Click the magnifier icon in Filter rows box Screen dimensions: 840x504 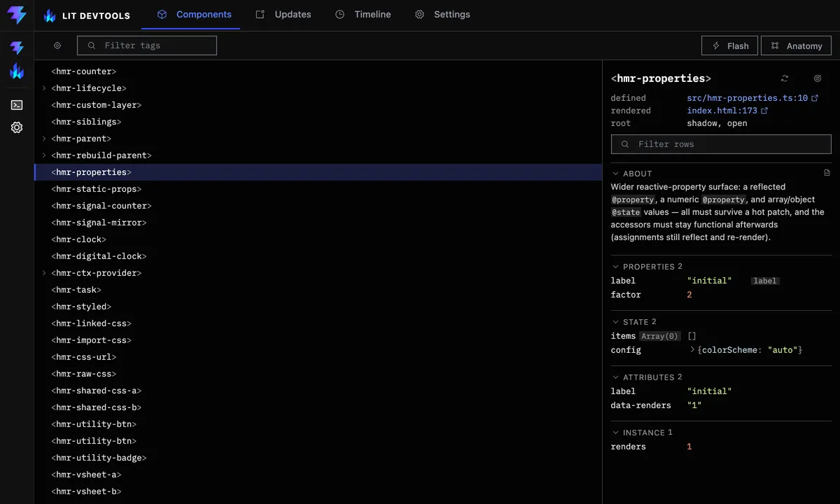[625, 144]
